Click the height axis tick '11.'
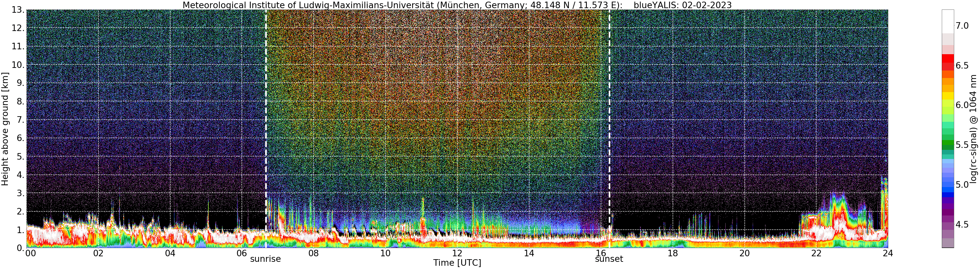Viewport: 980px width, 269px height. tap(18, 46)
